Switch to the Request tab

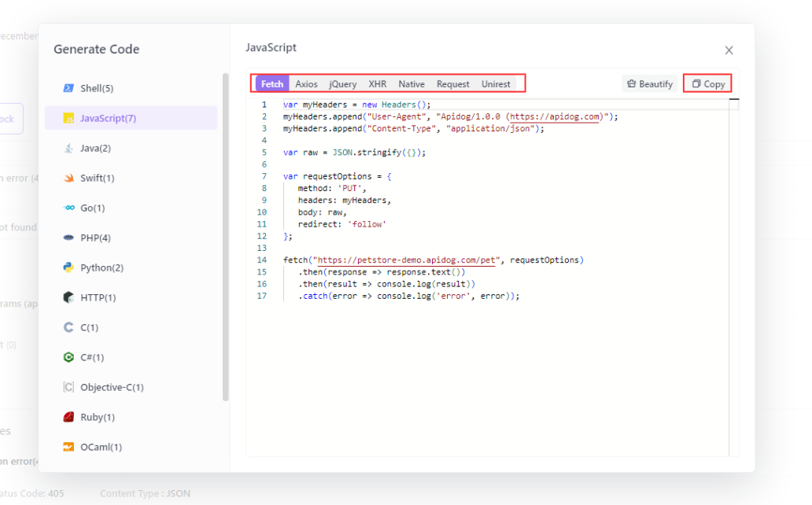click(x=452, y=84)
